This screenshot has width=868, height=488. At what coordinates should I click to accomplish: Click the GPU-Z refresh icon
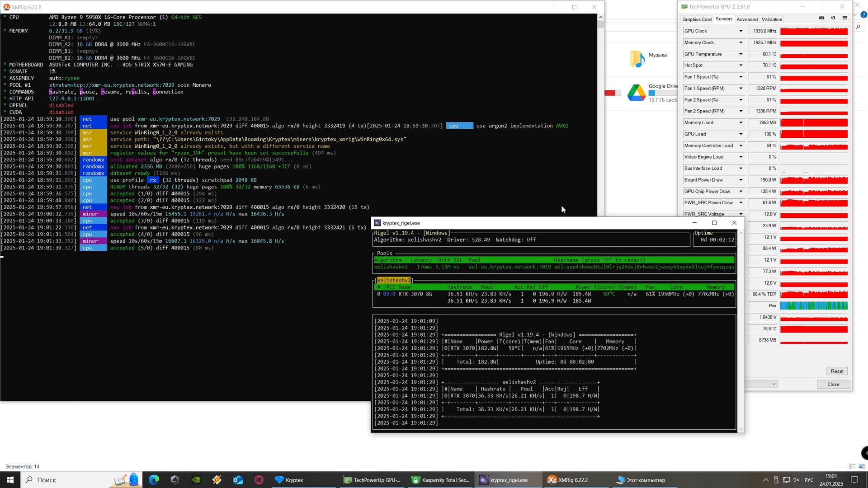(833, 18)
